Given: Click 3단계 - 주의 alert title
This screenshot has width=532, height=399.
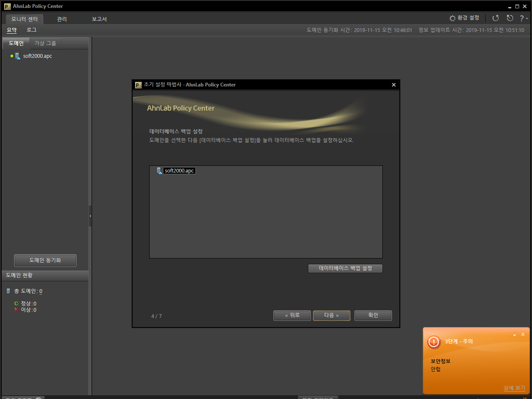Looking at the screenshot, I should click(459, 342).
